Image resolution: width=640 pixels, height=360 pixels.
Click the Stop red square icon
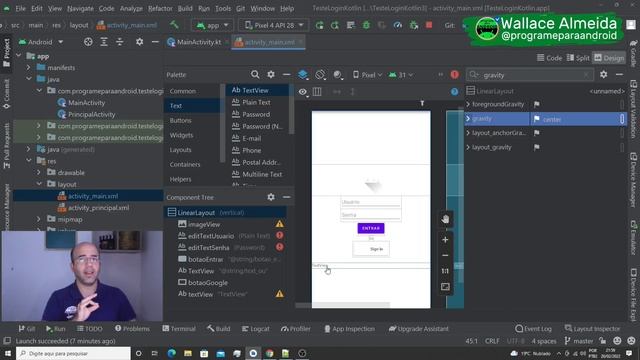(429, 25)
